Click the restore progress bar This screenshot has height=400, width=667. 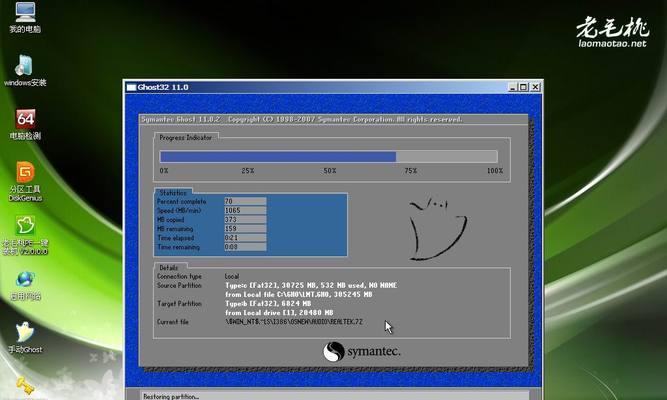(328, 157)
